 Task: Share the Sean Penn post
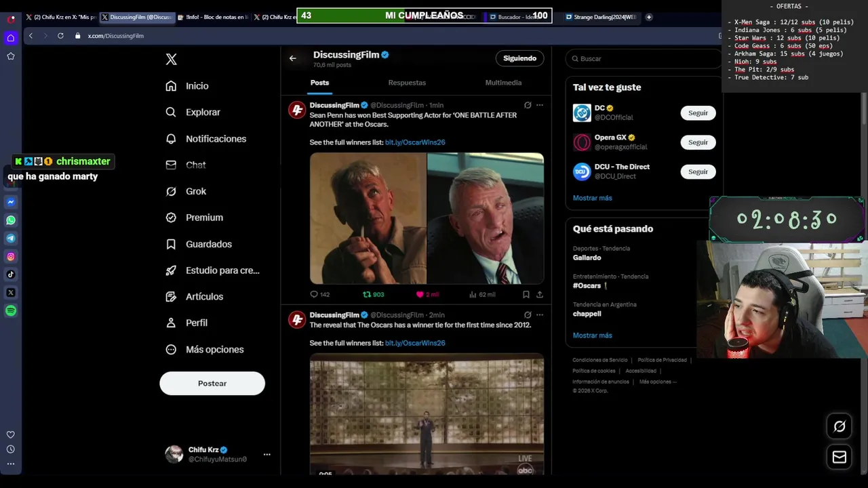click(540, 295)
